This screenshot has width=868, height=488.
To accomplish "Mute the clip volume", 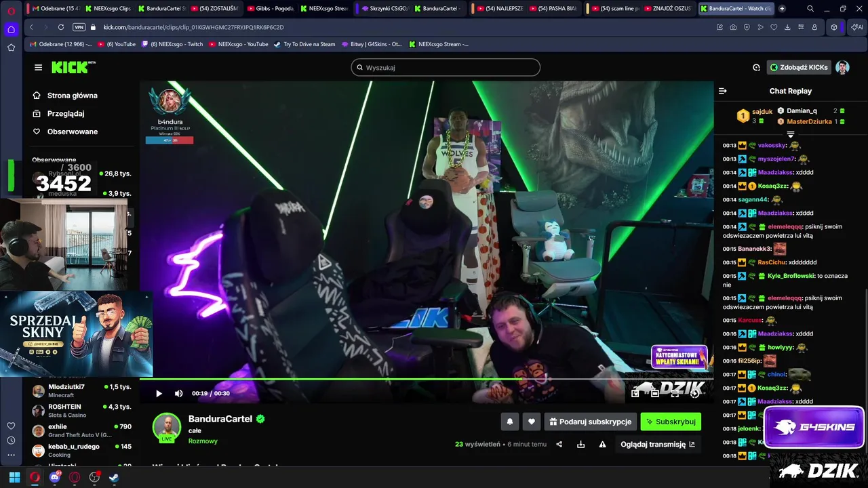I will pos(178,394).
